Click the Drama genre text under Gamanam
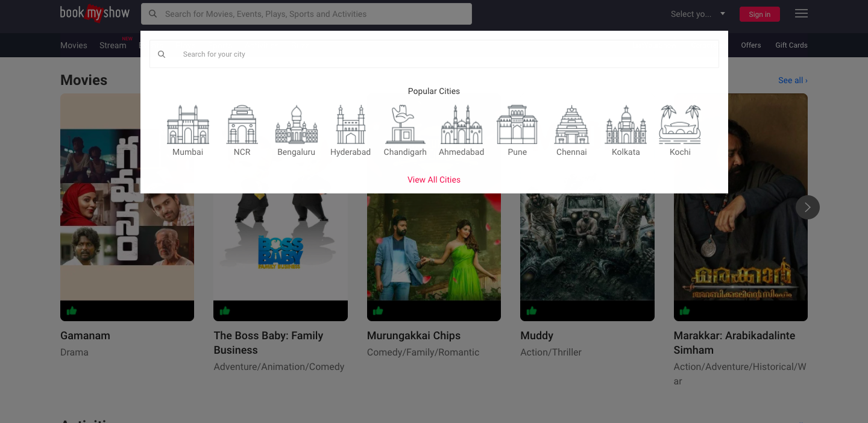 [74, 352]
